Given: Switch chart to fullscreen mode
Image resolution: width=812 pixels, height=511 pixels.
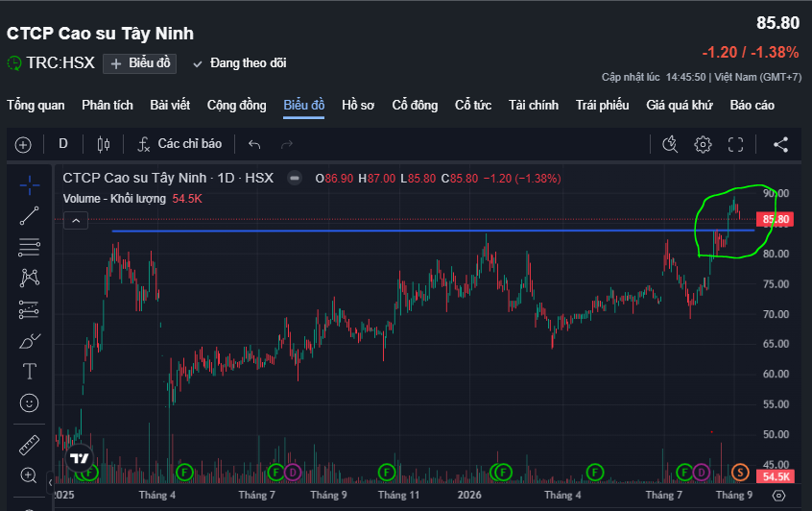Looking at the screenshot, I should click(735, 144).
